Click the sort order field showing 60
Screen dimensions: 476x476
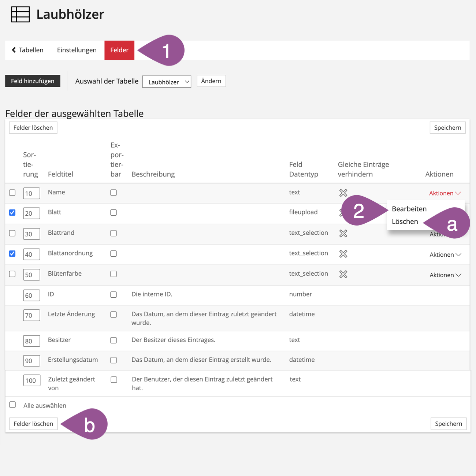click(x=31, y=295)
